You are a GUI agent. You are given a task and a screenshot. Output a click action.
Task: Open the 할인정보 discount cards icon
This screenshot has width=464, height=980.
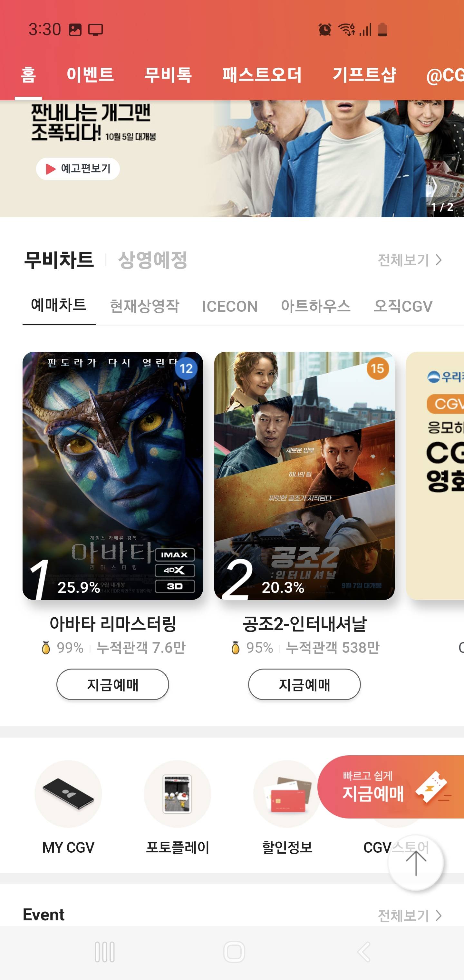pyautogui.click(x=287, y=794)
